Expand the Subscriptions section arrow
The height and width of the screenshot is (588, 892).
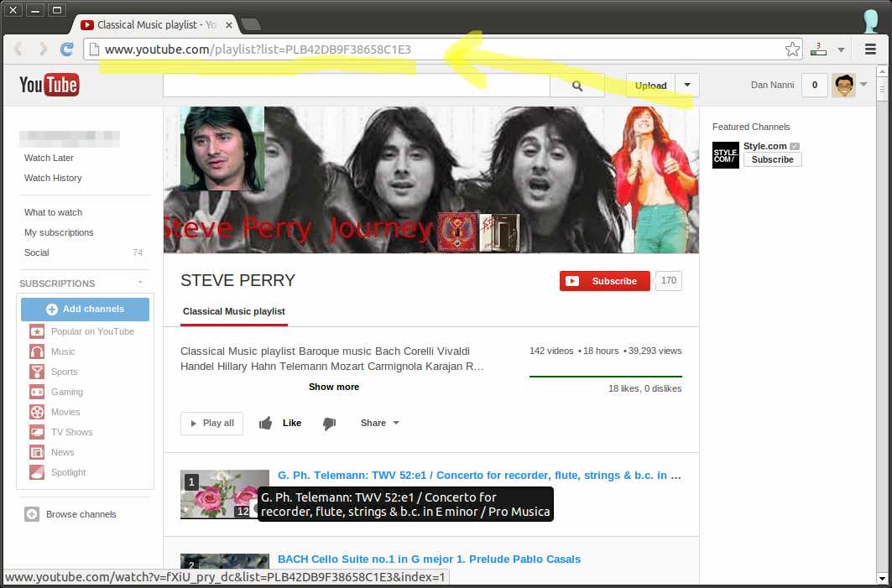(140, 283)
